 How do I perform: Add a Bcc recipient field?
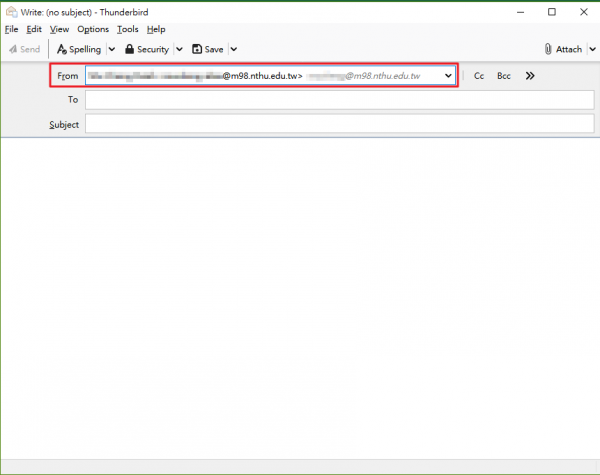(504, 76)
